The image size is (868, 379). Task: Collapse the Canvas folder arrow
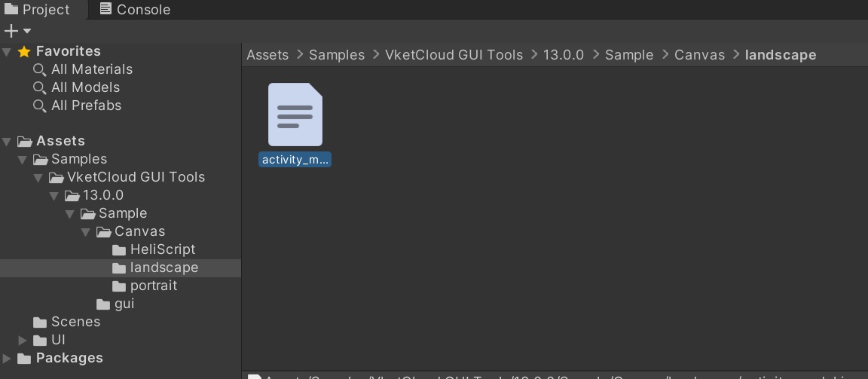point(86,231)
